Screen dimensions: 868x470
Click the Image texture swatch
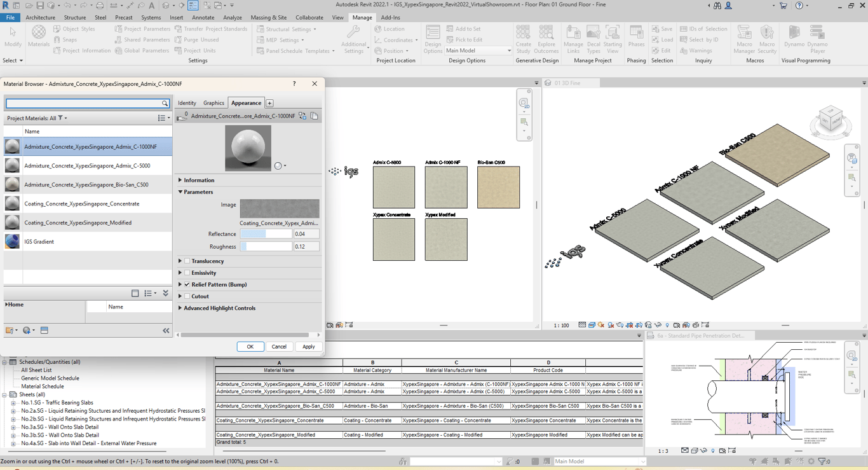click(x=280, y=209)
